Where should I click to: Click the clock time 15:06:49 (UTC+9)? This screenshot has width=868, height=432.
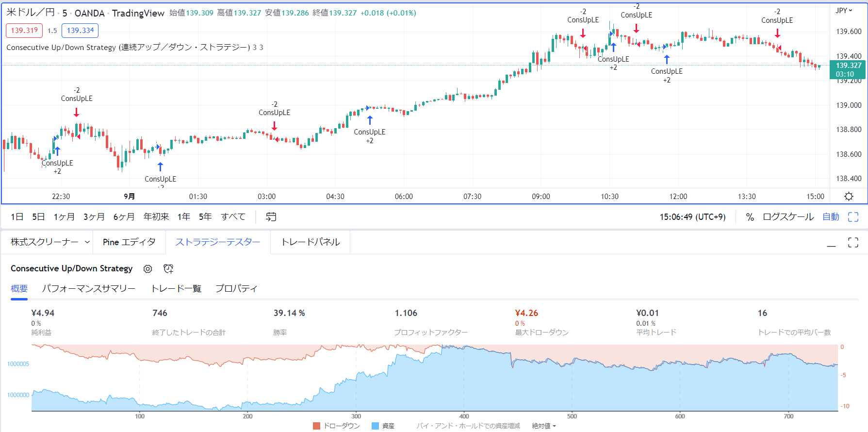point(692,217)
